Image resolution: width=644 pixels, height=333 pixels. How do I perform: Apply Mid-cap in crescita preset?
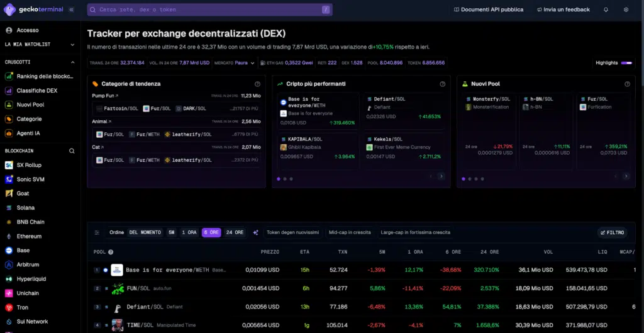(x=350, y=233)
